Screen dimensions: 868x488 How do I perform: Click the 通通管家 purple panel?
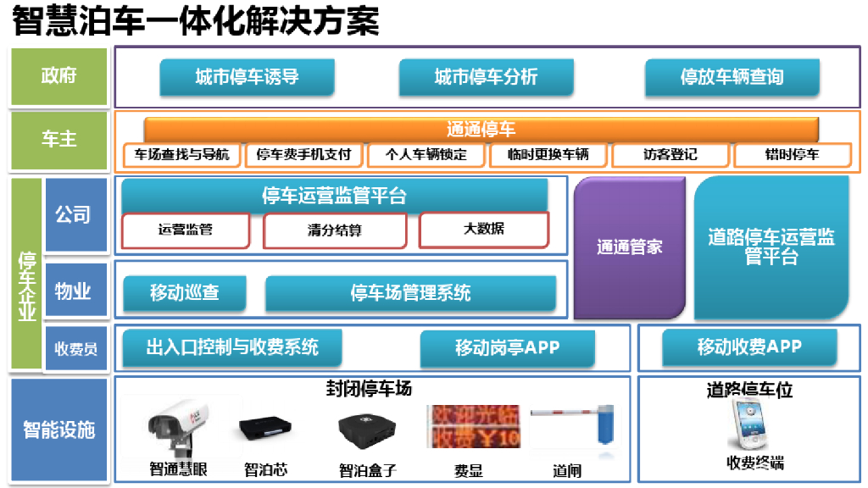pos(630,247)
